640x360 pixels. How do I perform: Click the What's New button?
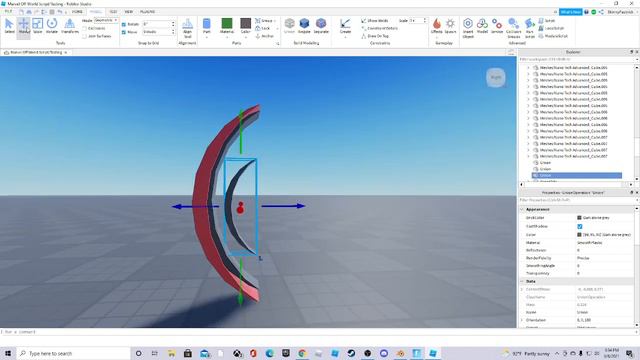tap(570, 12)
